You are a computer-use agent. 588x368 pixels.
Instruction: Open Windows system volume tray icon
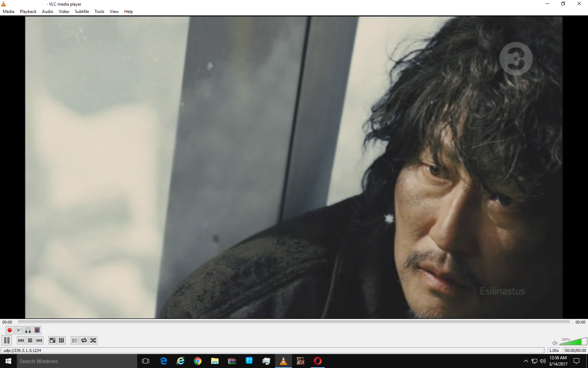pos(543,361)
